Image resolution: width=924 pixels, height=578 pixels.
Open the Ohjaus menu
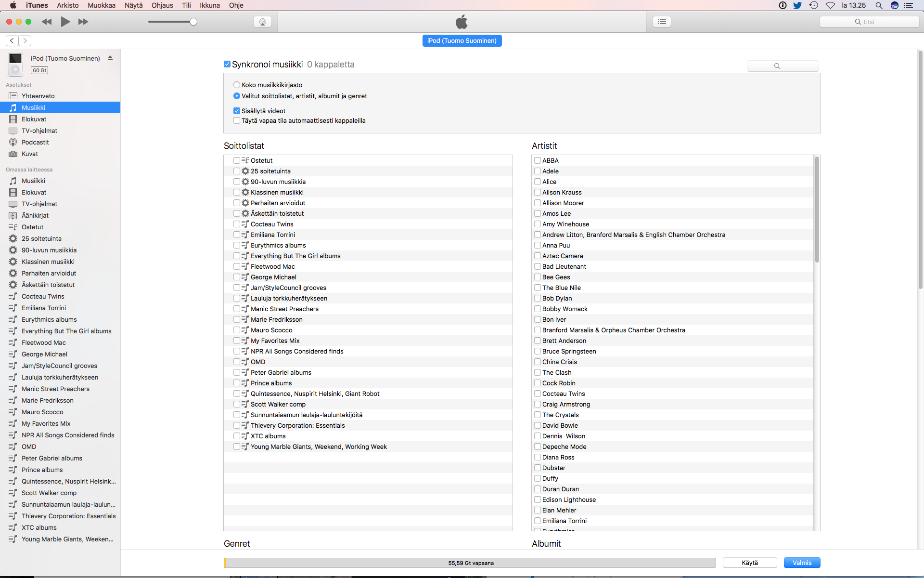[x=162, y=5]
